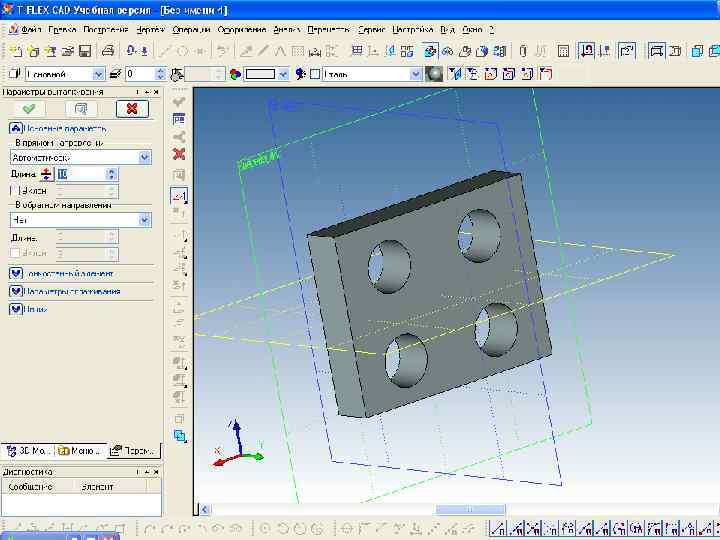Collapse the Основные параметры section
This screenshot has height=540, width=720.
coord(15,129)
